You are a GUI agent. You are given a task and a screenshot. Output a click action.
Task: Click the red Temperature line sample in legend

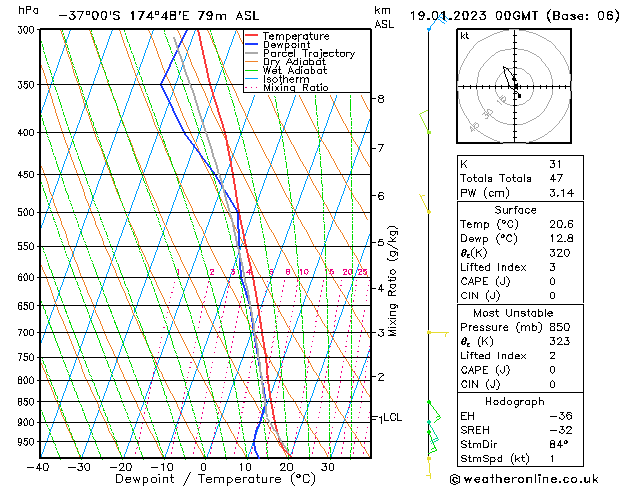[252, 36]
